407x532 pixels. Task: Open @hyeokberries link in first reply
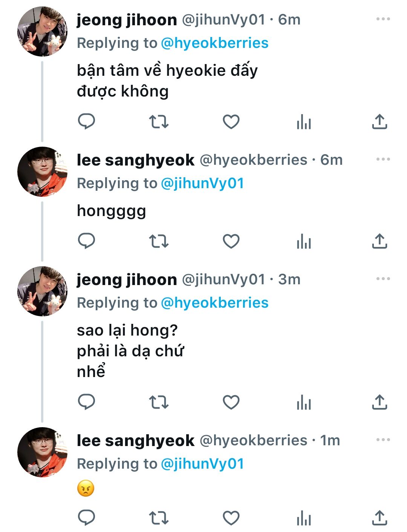click(x=214, y=43)
